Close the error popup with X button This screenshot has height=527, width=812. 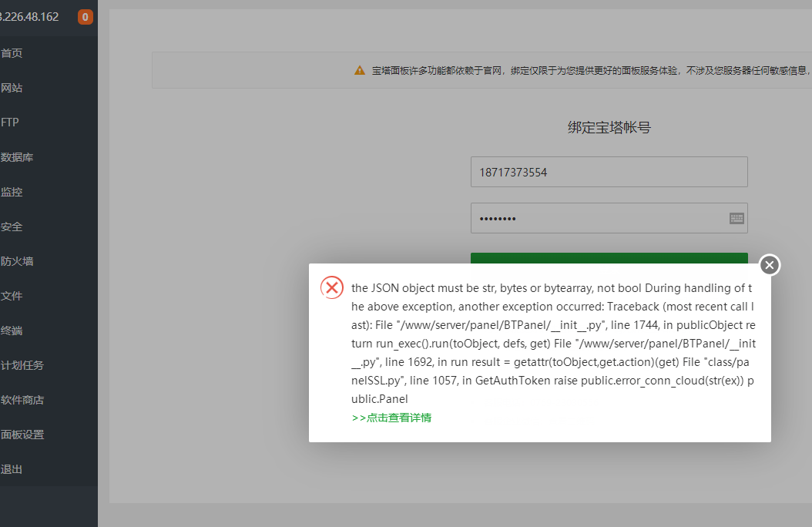point(770,265)
